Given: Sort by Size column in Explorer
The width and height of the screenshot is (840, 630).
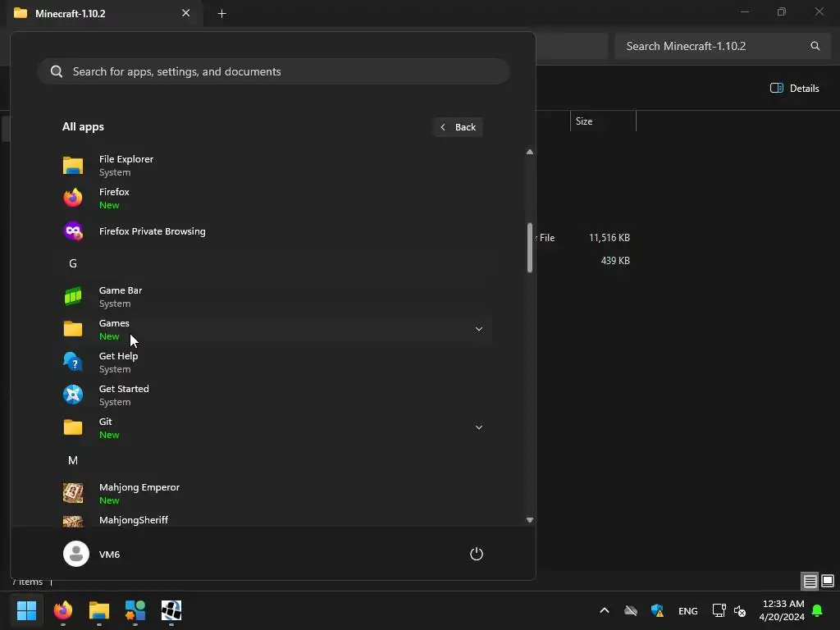Looking at the screenshot, I should [x=603, y=121].
